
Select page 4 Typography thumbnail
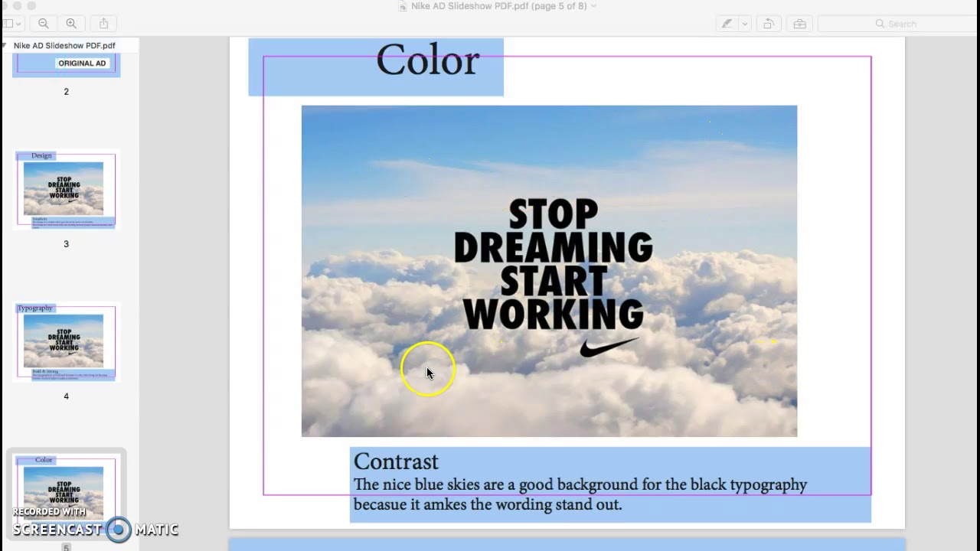tap(66, 342)
